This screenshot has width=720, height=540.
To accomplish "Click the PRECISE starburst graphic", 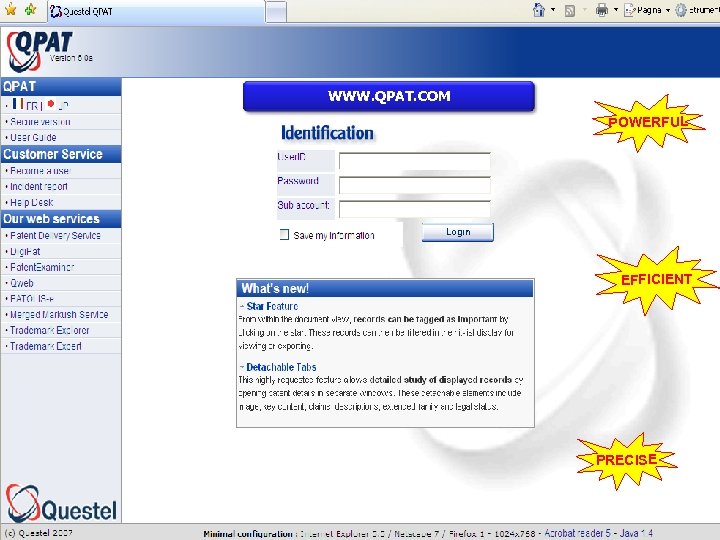I will point(626,460).
